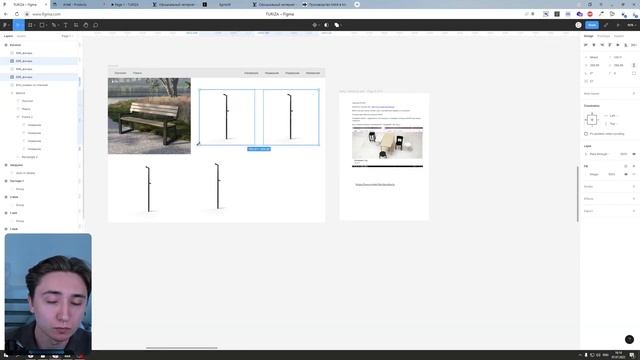640x360 pixels.
Task: Select the park bench image on canvas
Action: [x=149, y=116]
